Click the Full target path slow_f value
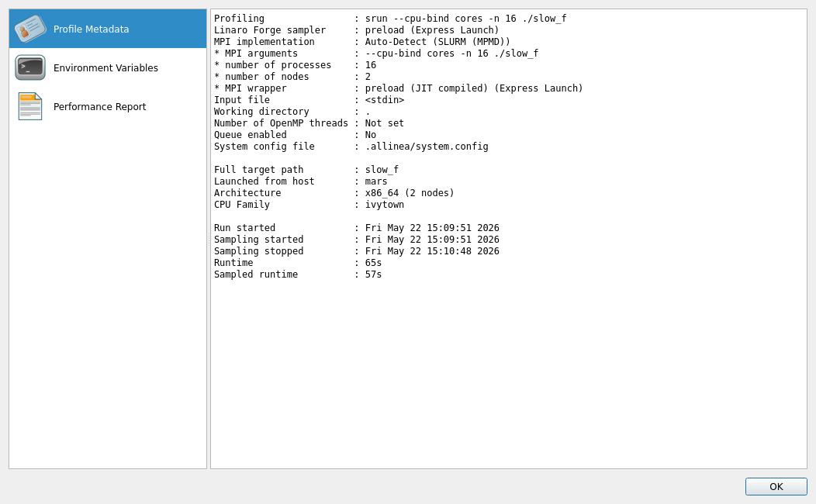The height and width of the screenshot is (504, 816). coord(382,170)
